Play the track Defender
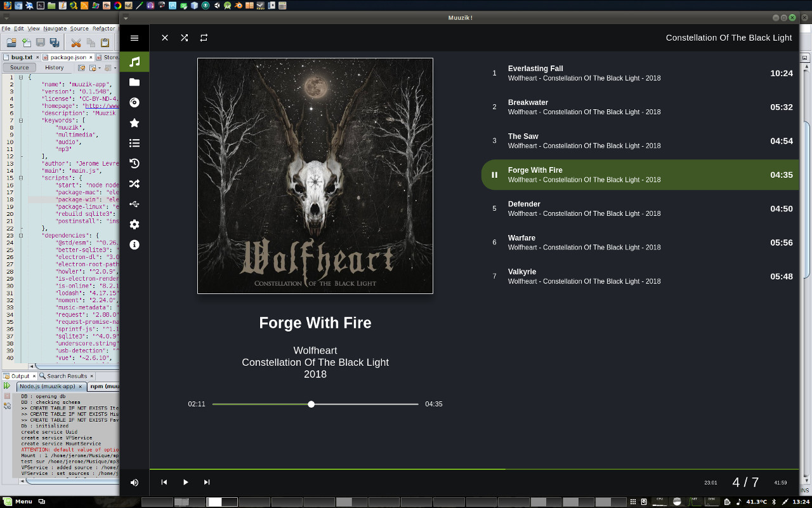Image resolution: width=812 pixels, height=508 pixels. (640, 208)
